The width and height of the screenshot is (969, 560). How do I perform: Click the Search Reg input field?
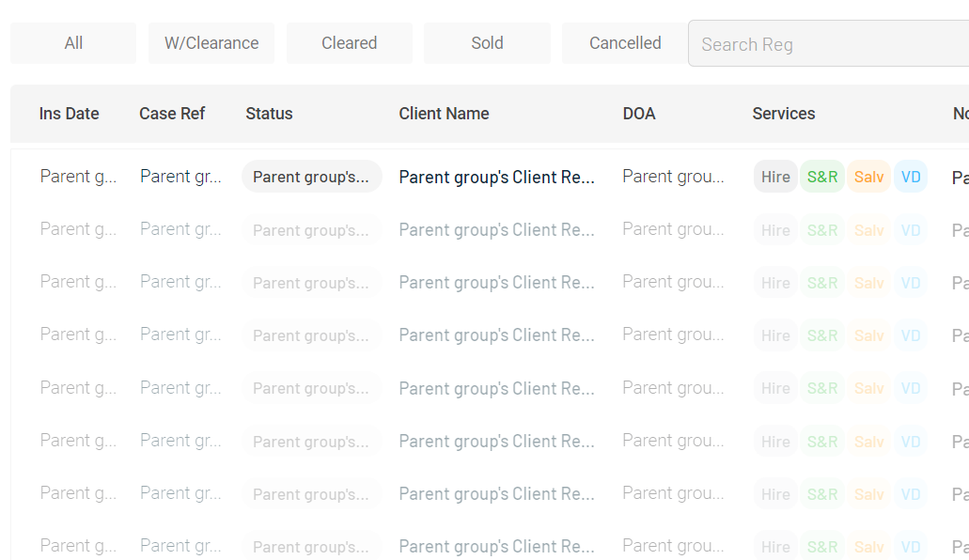[827, 44]
